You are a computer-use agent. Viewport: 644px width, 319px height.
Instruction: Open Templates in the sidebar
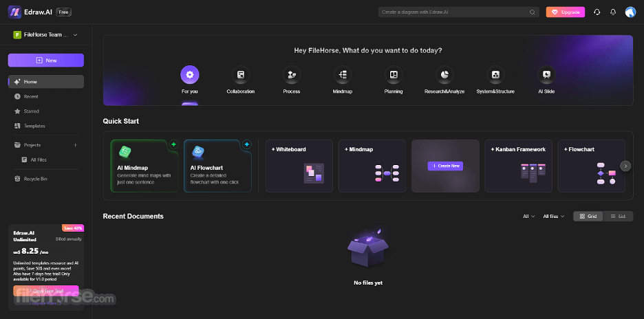(x=46, y=126)
